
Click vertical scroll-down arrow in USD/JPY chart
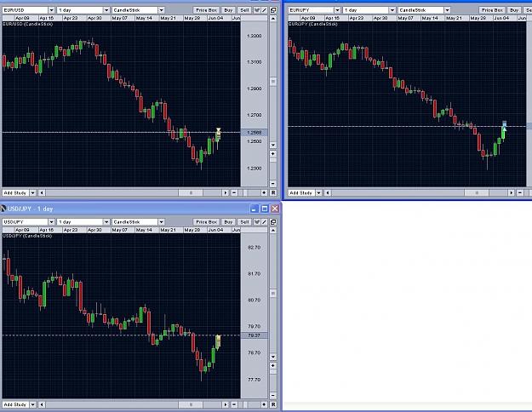point(273,357)
